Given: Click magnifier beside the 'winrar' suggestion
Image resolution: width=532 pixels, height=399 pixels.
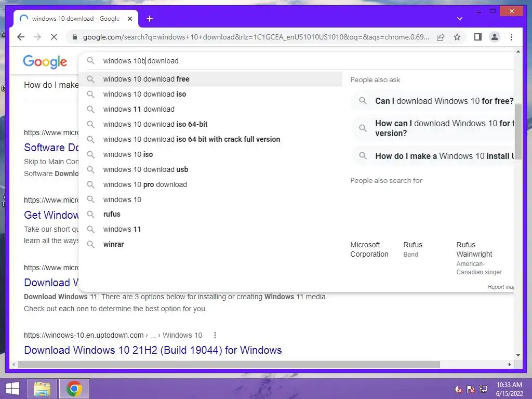Looking at the screenshot, I should (x=90, y=244).
